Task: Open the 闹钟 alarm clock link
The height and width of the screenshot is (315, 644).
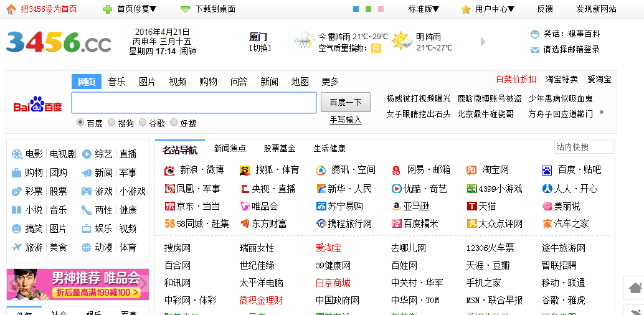Action: click(x=188, y=51)
